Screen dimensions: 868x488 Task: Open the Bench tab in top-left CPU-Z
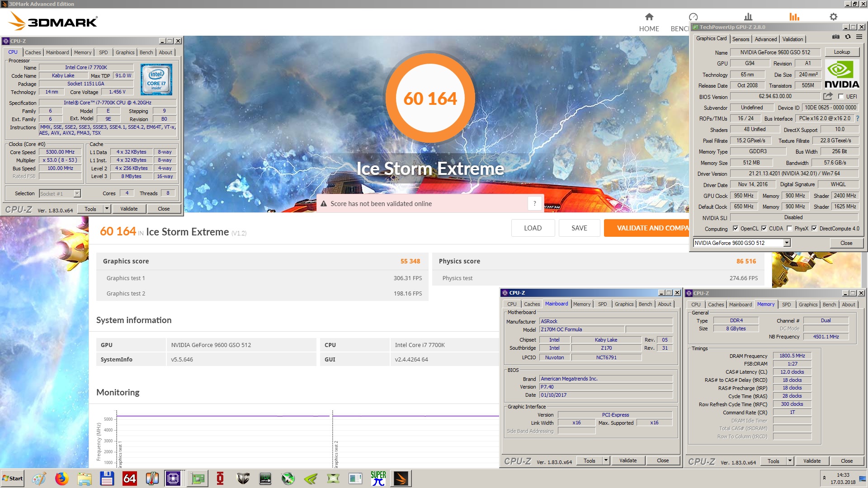tap(146, 52)
